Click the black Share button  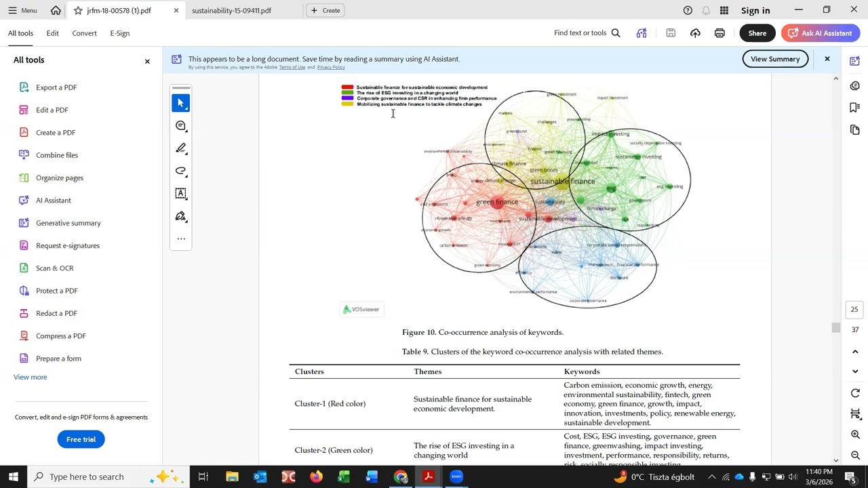(x=757, y=33)
